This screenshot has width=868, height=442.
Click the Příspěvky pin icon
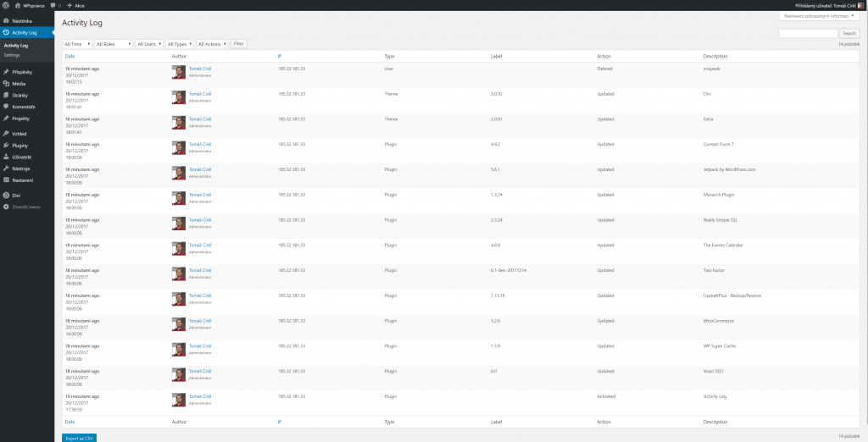click(x=6, y=73)
